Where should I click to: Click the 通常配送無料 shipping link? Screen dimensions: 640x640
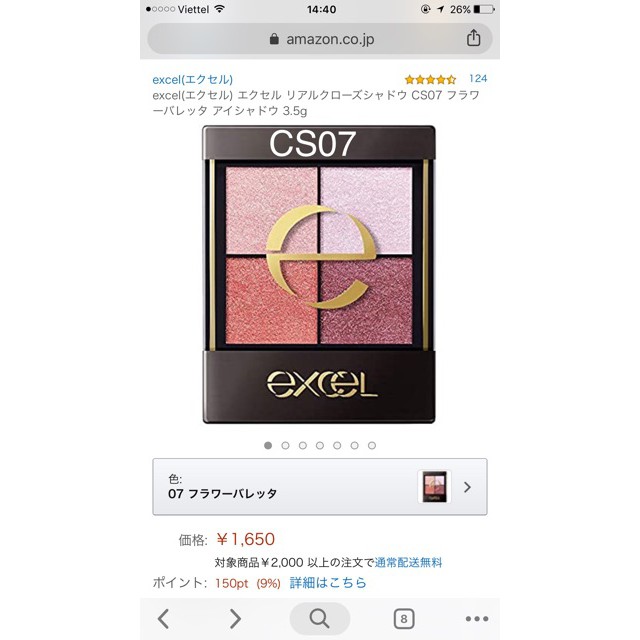coord(408,563)
